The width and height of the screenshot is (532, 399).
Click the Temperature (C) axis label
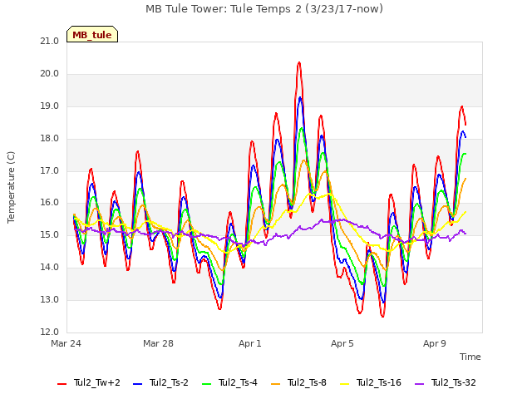pos(11,187)
